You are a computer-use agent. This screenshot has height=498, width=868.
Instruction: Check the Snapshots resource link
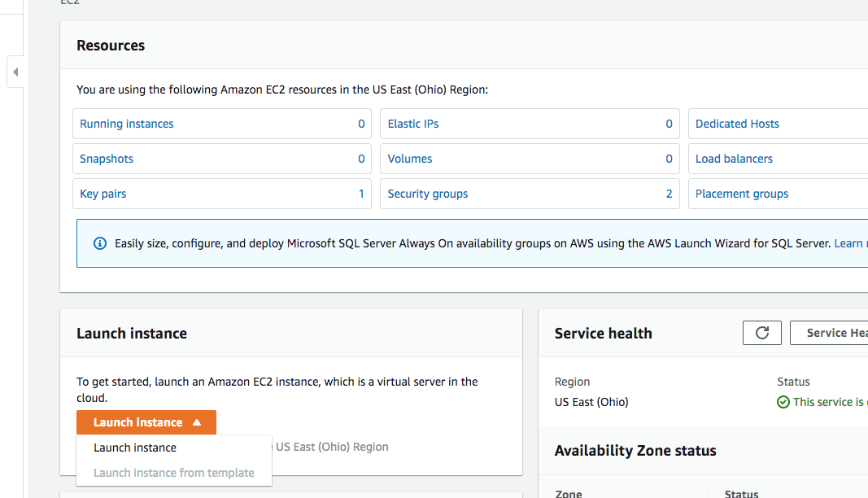(107, 159)
